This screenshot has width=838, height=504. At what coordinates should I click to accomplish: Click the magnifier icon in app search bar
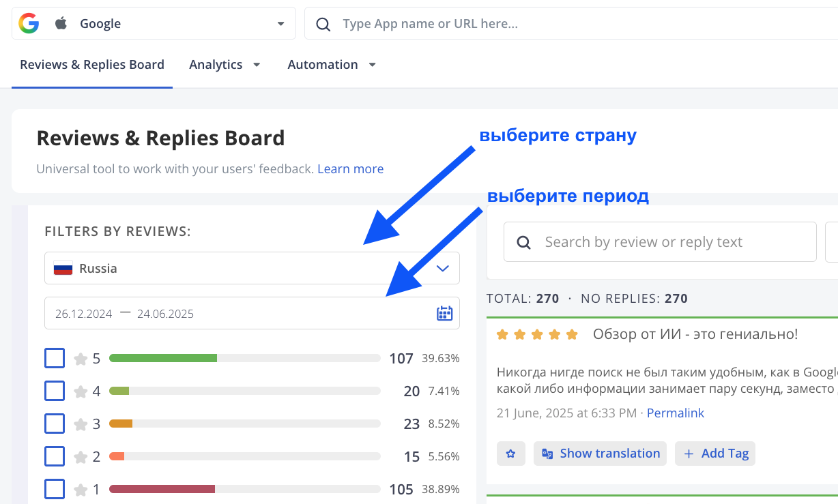pyautogui.click(x=325, y=24)
